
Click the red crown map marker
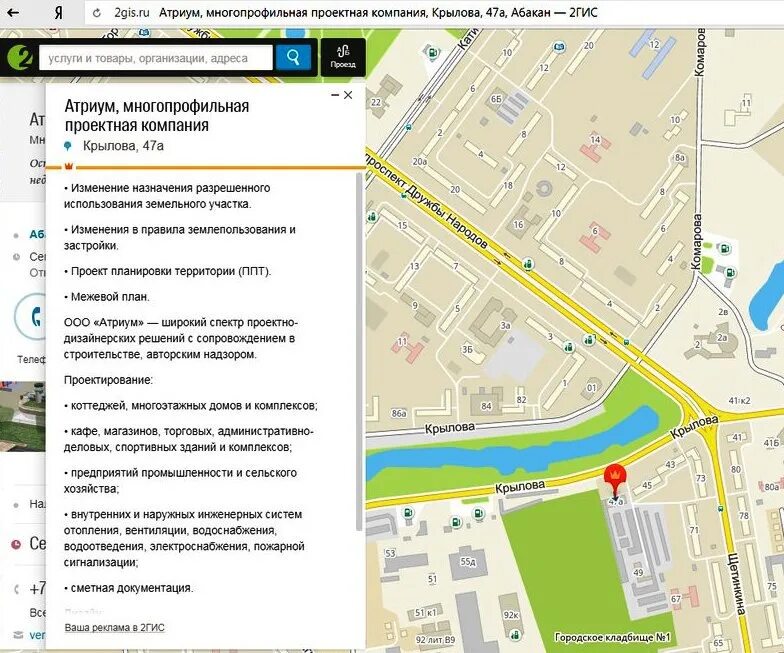tap(616, 481)
